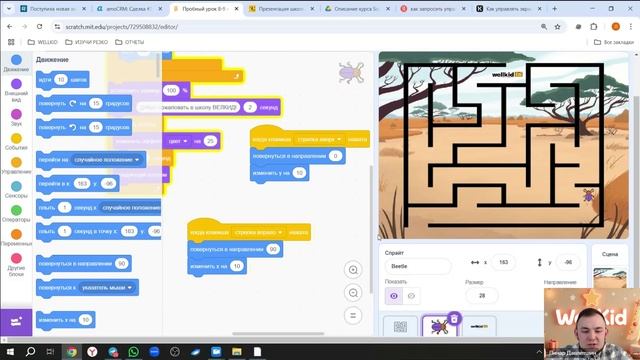Select the Сцена backdrop thumbnail
Viewport: 640px width, 360px height.
point(610,278)
